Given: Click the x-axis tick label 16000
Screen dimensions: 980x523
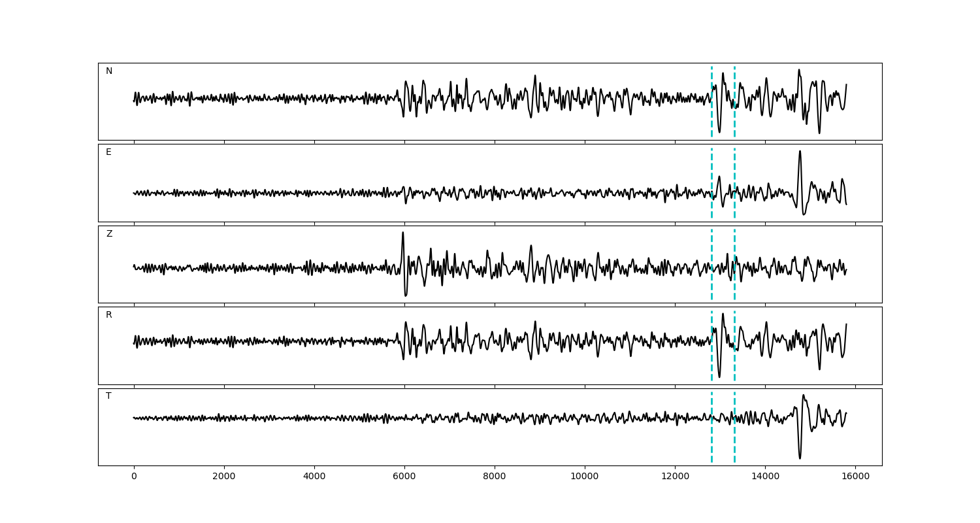Looking at the screenshot, I should 855,477.
